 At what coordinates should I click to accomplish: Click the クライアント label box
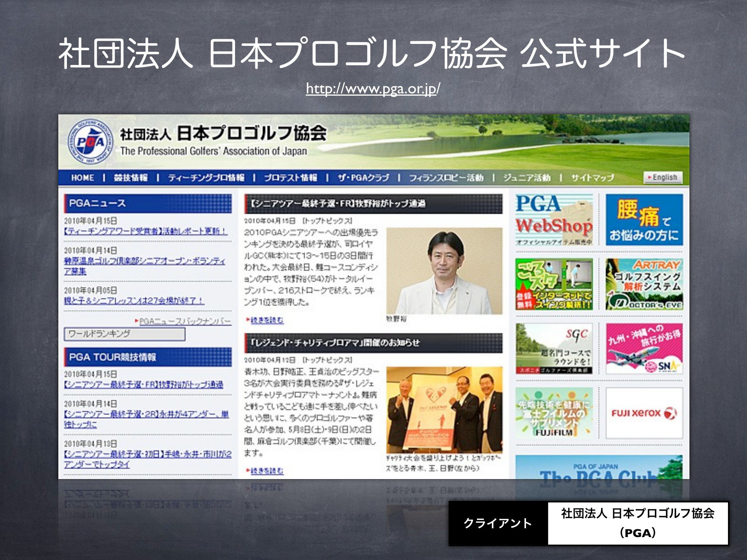pos(498,523)
